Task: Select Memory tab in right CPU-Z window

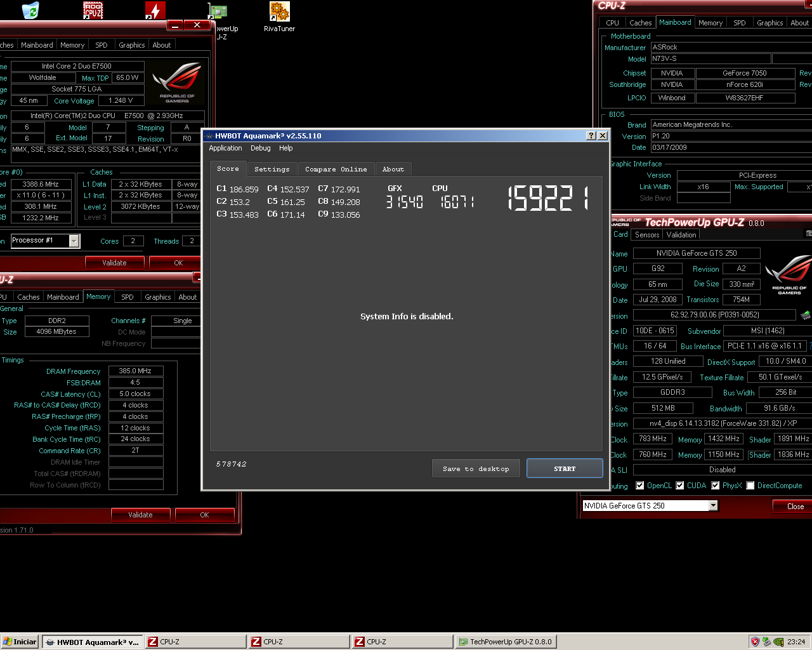Action: [x=710, y=23]
